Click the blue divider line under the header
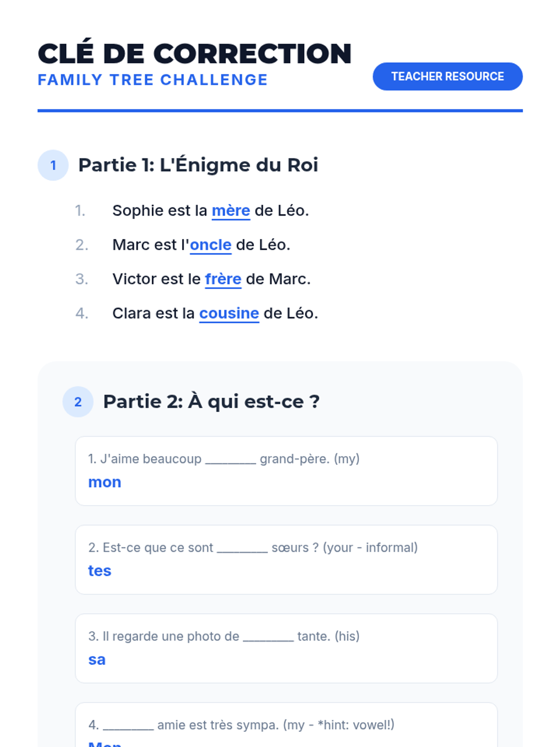This screenshot has height=747, width=560. [x=280, y=111]
